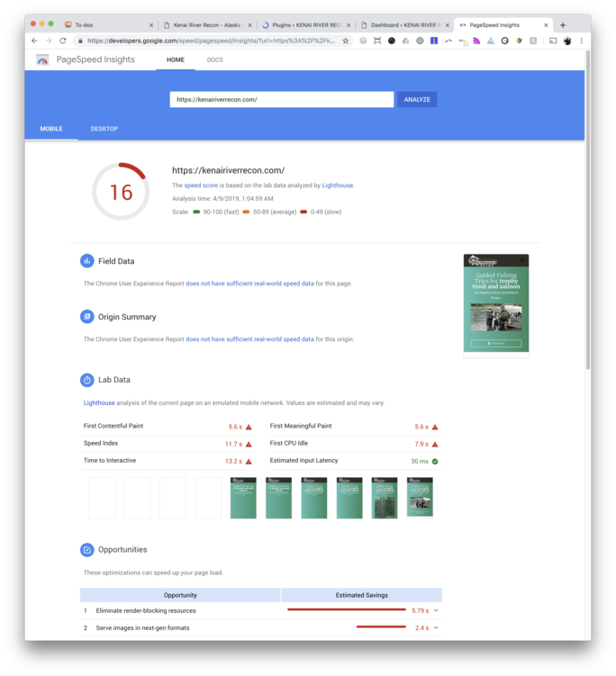The height and width of the screenshot is (676, 616).
Task: Bookmark page with the star icon
Action: coord(346,41)
